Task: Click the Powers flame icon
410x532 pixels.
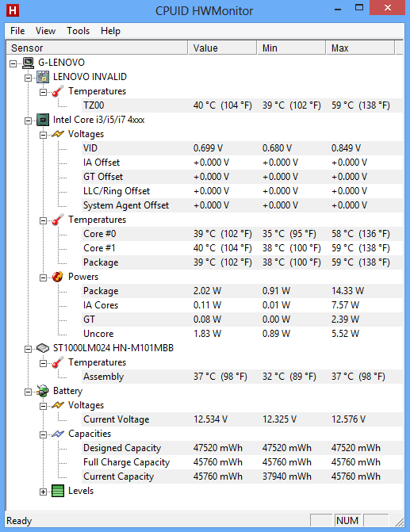Action: coord(58,277)
